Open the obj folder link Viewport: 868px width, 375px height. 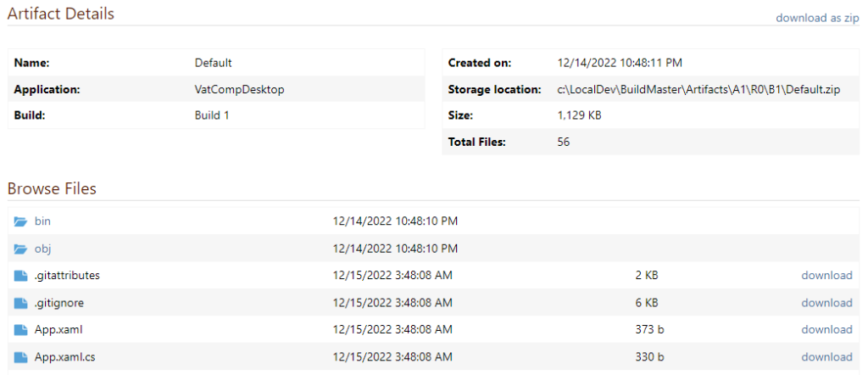[43, 249]
